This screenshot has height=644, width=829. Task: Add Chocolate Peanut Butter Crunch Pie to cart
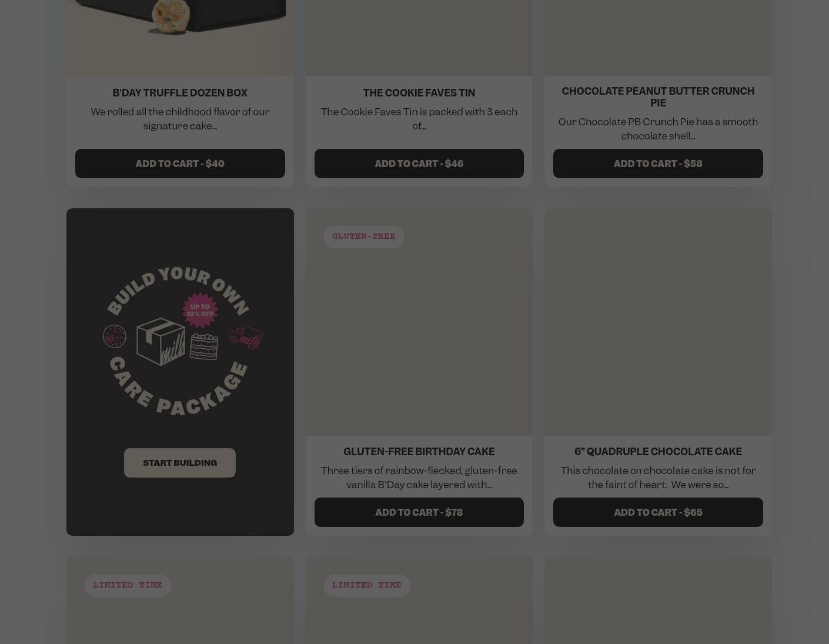(x=658, y=163)
